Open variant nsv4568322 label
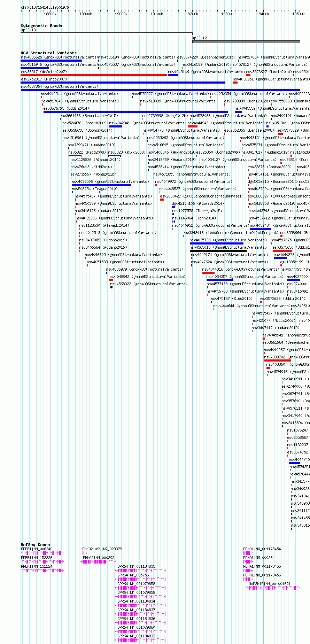The width and height of the screenshot is (310, 644). 149,284
